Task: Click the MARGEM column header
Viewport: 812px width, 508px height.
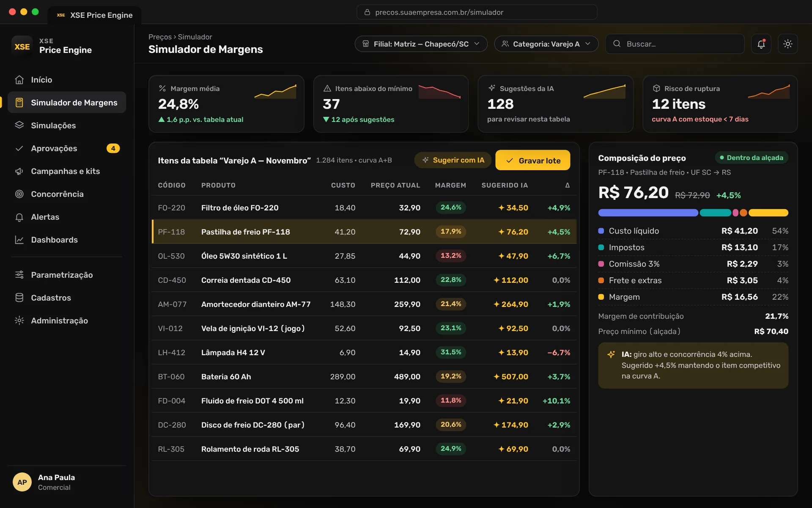Action: point(450,185)
